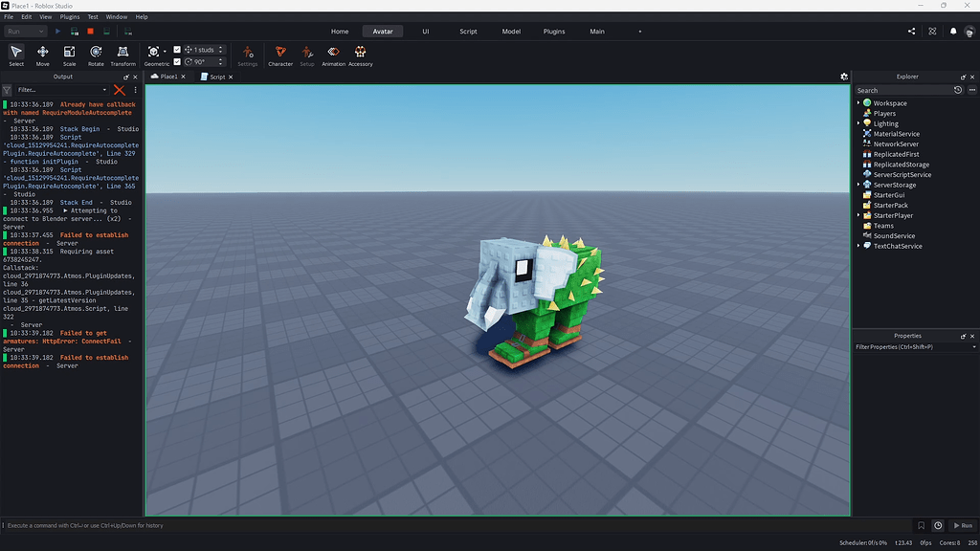Image resolution: width=980 pixels, height=551 pixels.
Task: Open Output panel three-dot menu
Action: (135, 90)
